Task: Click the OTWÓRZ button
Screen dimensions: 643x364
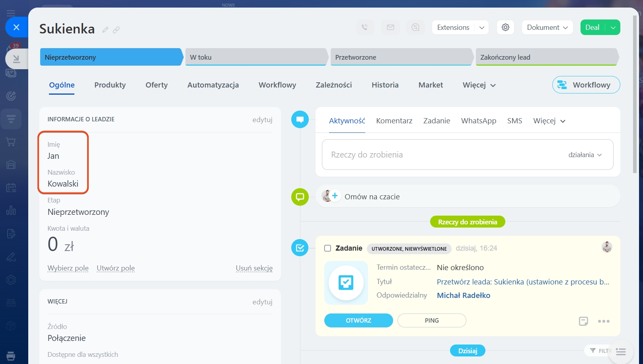Action: click(359, 321)
